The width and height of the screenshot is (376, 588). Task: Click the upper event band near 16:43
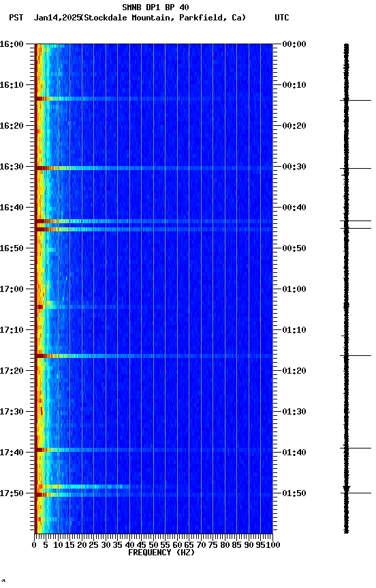click(x=154, y=221)
